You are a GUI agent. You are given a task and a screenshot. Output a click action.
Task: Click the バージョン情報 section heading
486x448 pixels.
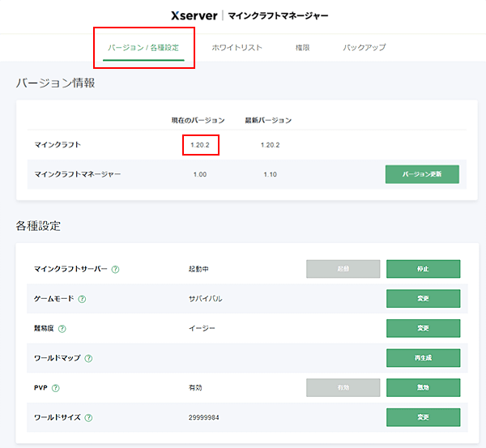point(55,83)
